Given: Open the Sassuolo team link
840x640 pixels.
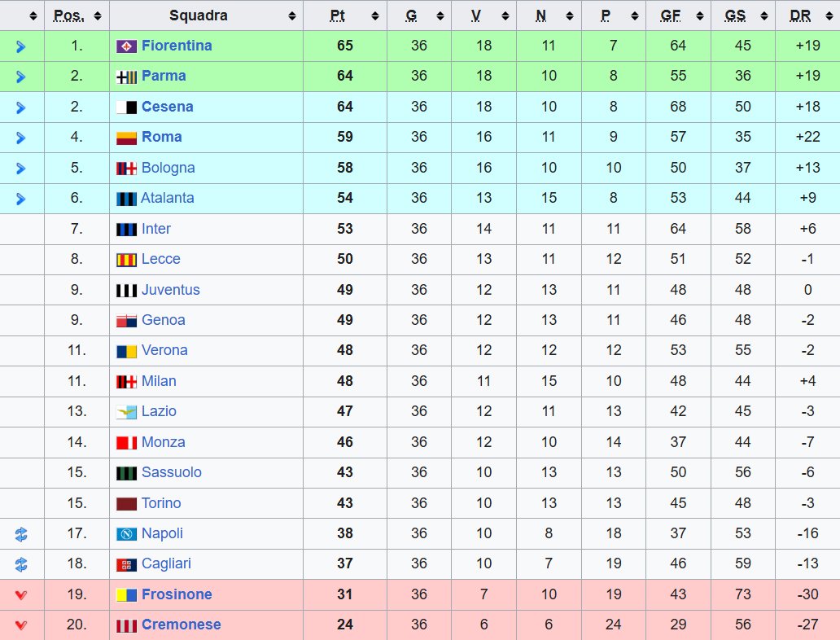Looking at the screenshot, I should [172, 473].
